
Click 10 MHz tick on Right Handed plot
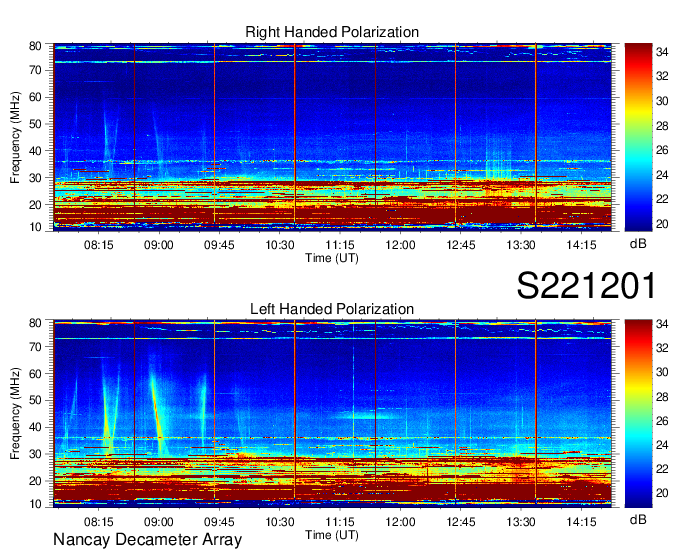tap(35, 227)
